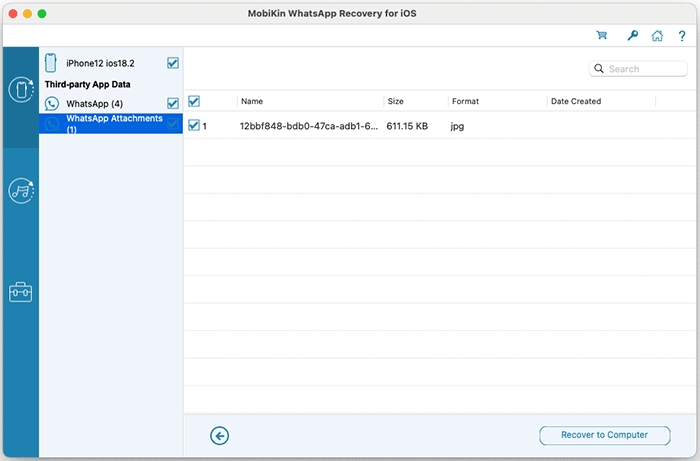Sort by the Date Created column header
Screen dimensions: 700x461
point(576,101)
